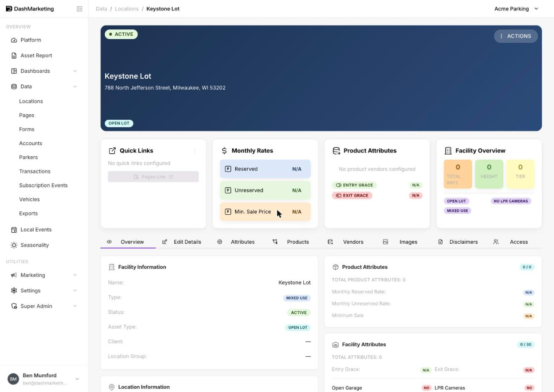Expand the Marketing menu chevron
This screenshot has height=392, width=554.
pos(75,275)
